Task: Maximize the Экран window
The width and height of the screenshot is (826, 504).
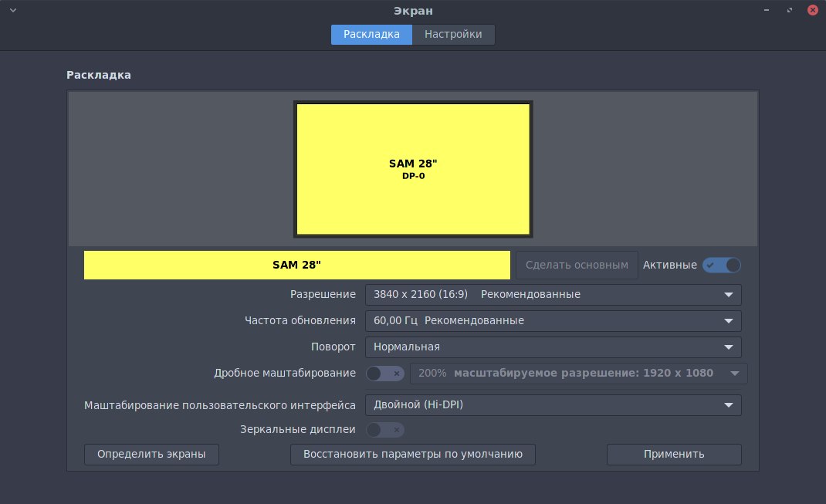Action: click(789, 10)
